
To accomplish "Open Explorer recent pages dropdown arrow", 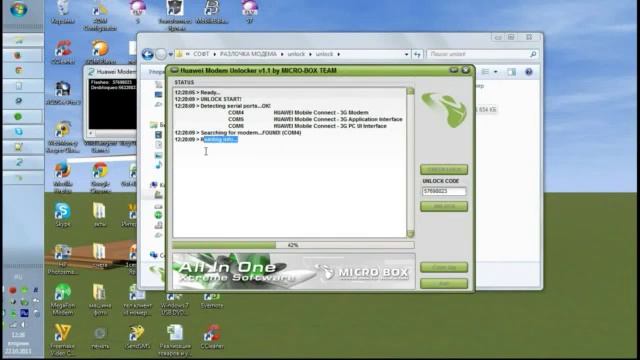I will click(x=171, y=54).
